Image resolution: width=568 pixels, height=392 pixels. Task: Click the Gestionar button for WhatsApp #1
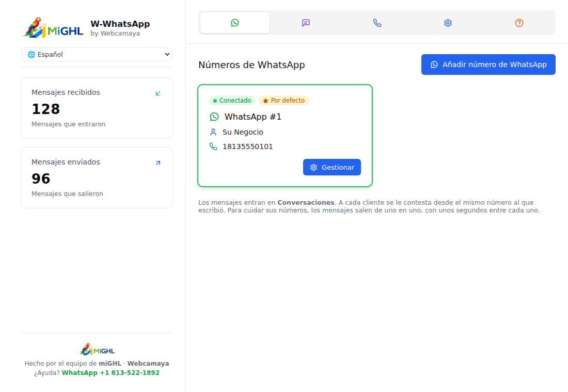[332, 167]
